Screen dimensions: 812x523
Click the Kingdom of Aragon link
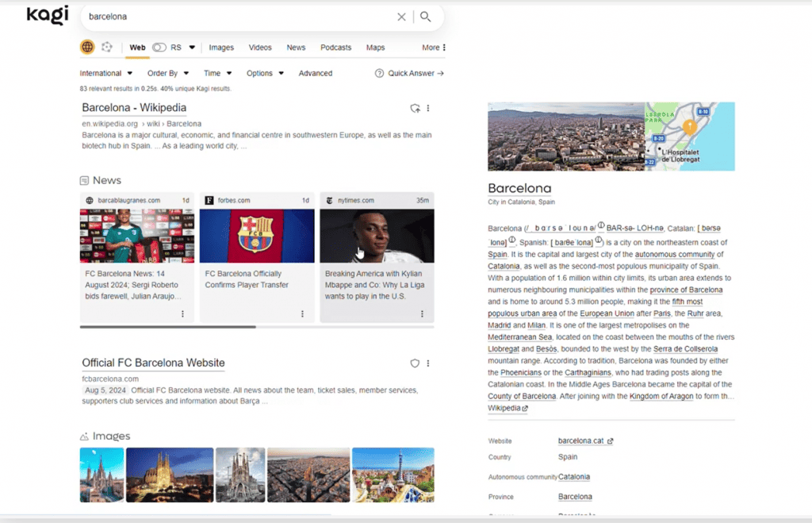(661, 396)
